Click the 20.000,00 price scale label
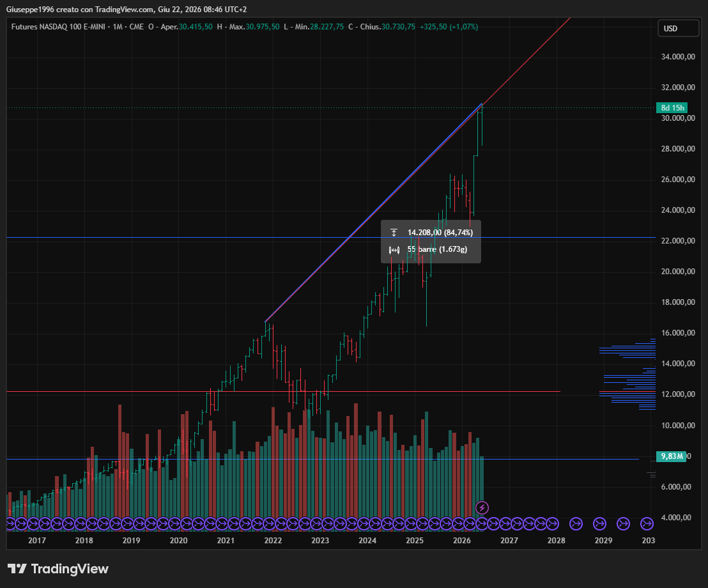Image resolution: width=708 pixels, height=588 pixels. (678, 272)
